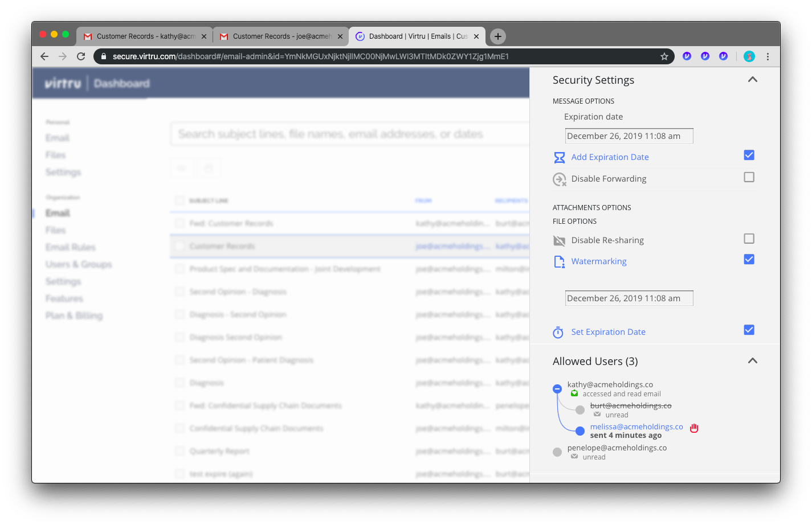Click the Disable Forwarding label

(x=609, y=179)
